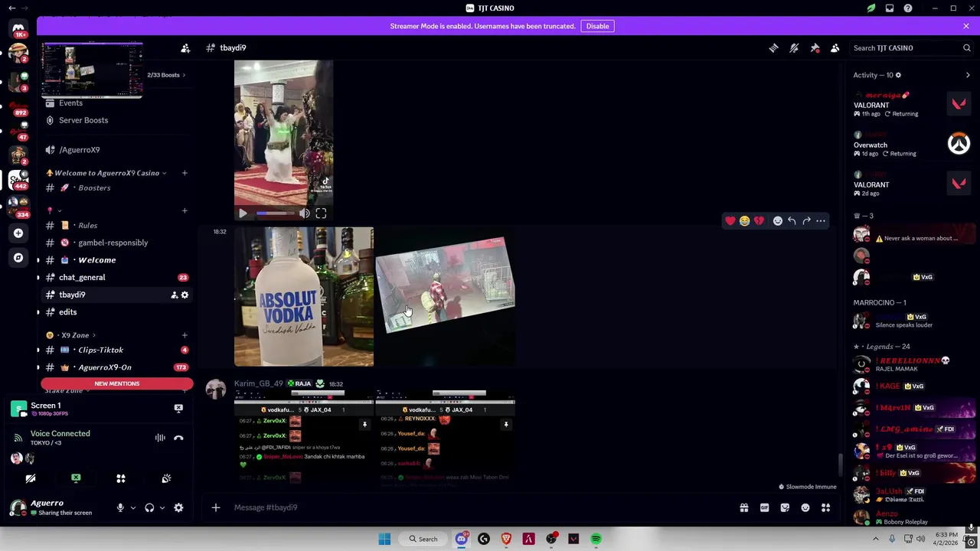Reply to the hovered message
Screen dimensions: 980x551
pos(792,221)
